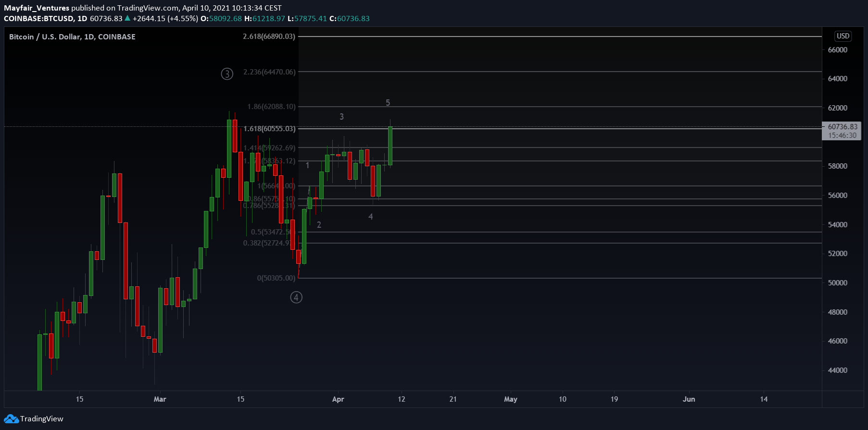The width and height of the screenshot is (868, 430).
Task: Click the open price O:58092.68 text
Action: click(x=221, y=19)
